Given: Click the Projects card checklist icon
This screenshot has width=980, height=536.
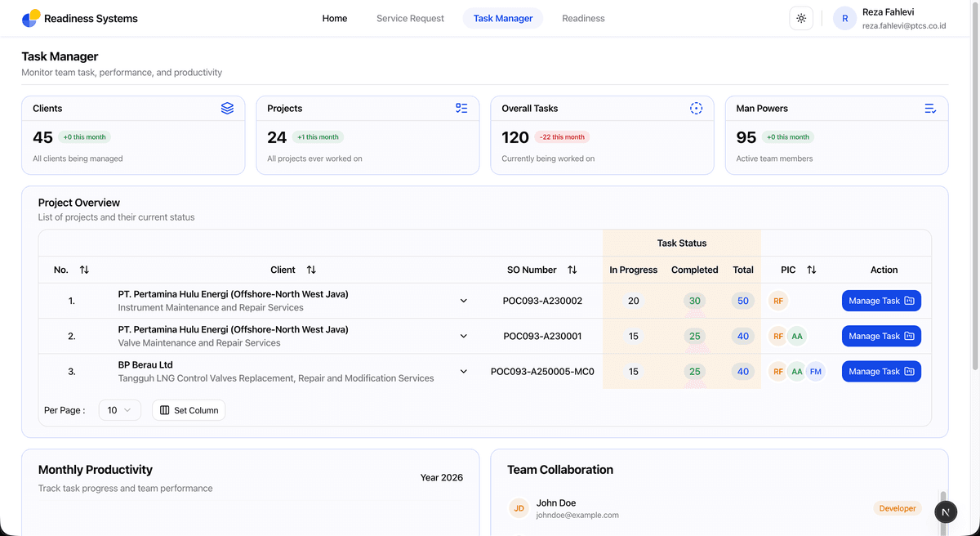Looking at the screenshot, I should pyautogui.click(x=461, y=108).
